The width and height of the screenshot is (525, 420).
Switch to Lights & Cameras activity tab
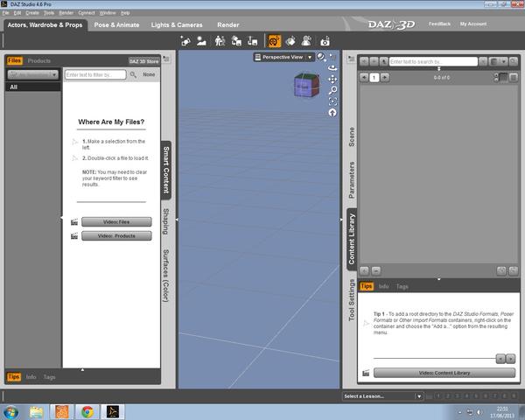click(x=177, y=24)
